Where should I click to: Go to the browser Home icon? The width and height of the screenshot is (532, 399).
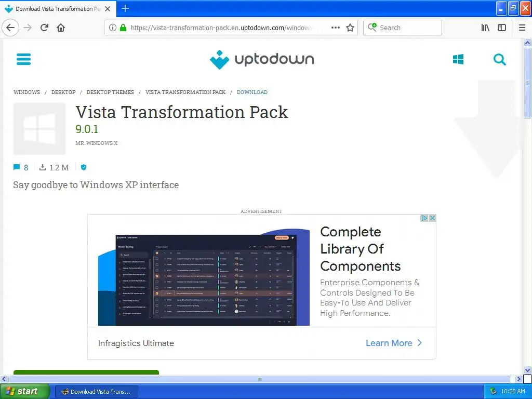[61, 28]
